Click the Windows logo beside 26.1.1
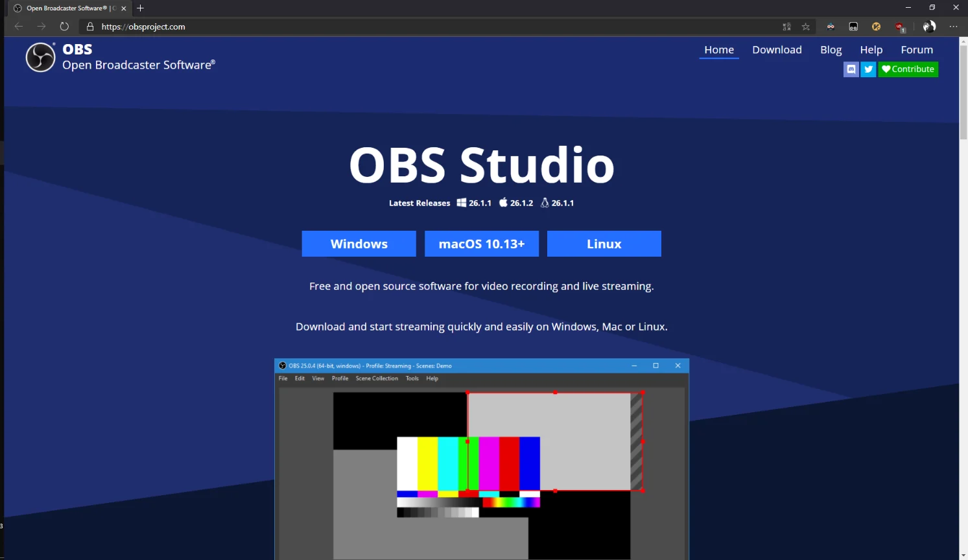The image size is (968, 560). coord(461,203)
